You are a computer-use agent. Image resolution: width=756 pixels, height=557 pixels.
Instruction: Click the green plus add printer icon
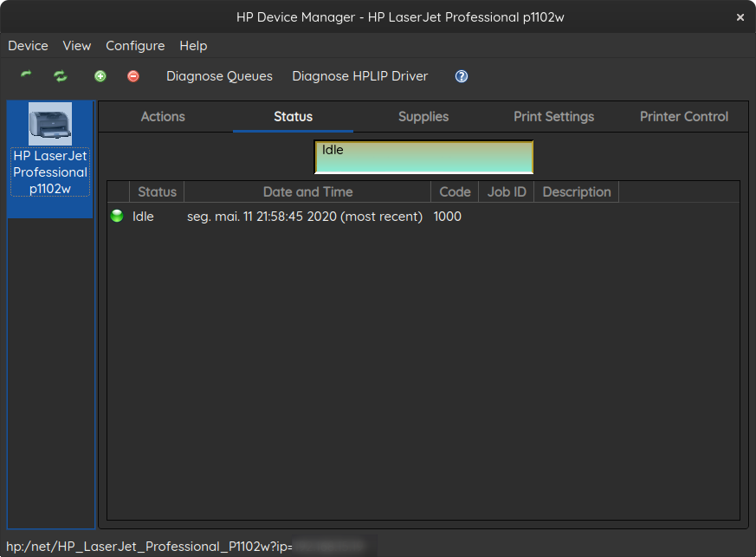point(100,76)
